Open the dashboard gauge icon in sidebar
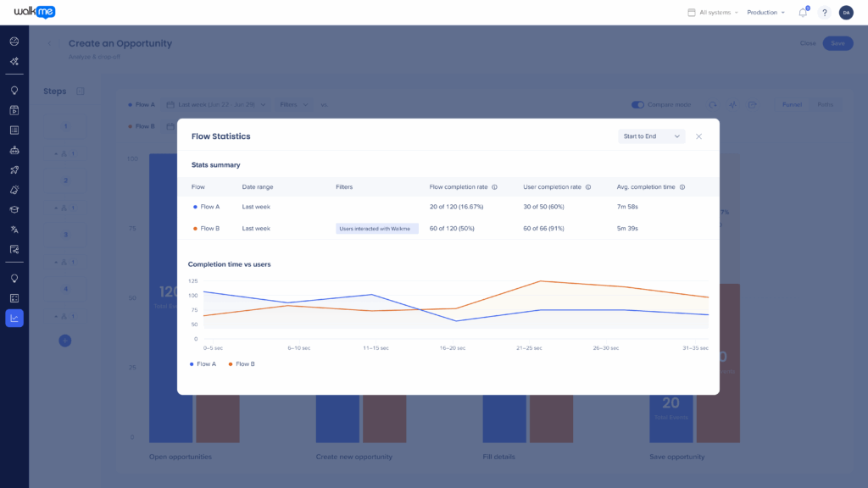868x488 pixels. [x=14, y=42]
